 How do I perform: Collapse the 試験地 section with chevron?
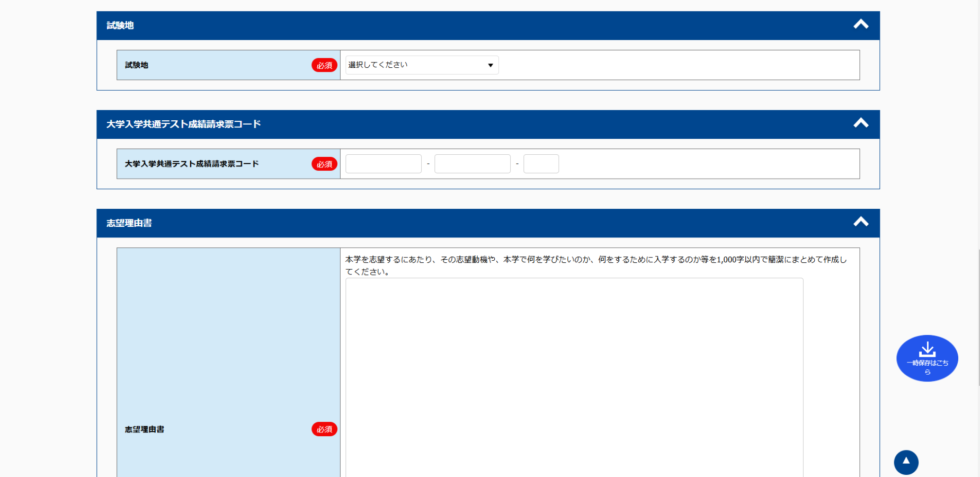point(861,24)
